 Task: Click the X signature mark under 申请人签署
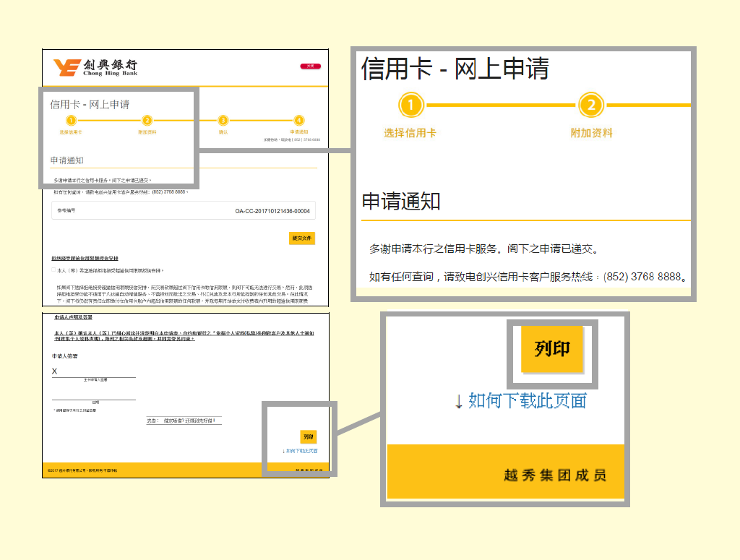click(x=54, y=371)
